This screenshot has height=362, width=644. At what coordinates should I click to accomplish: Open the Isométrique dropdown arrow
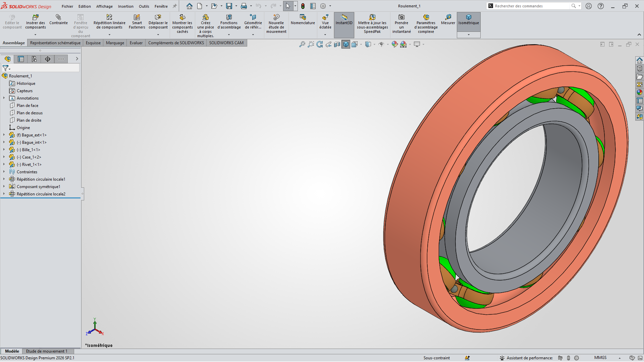point(469,35)
